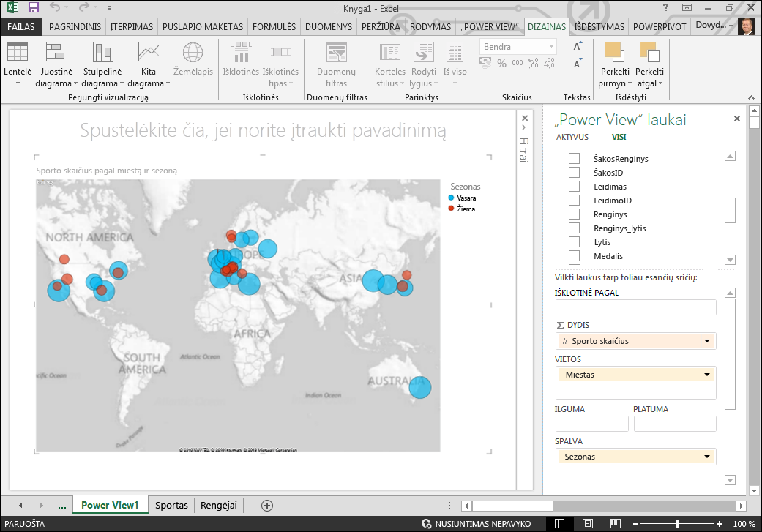Click the zoom out minus button
The image size is (762, 532).
point(635,524)
